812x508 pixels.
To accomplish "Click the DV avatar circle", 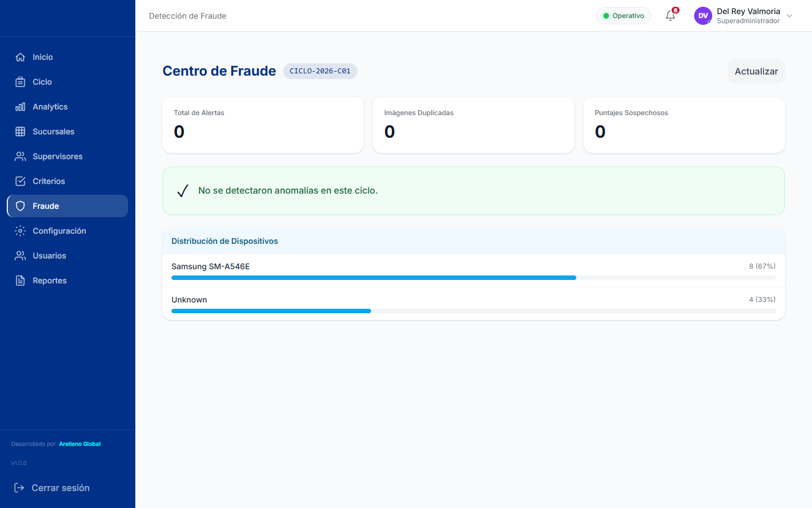I will 703,16.
